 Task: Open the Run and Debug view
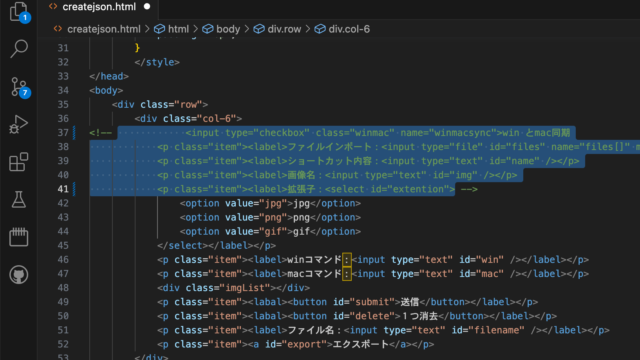[18, 124]
